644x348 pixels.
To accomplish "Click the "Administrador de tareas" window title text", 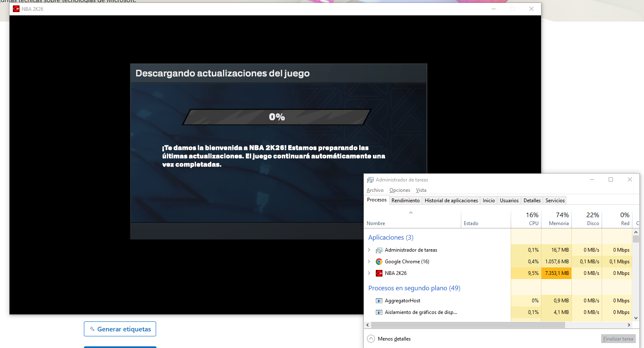I will [402, 180].
